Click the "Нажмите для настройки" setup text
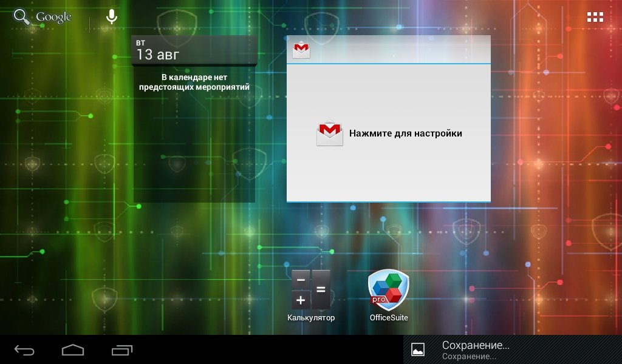Screen dimensions: 622x364 click(x=405, y=133)
